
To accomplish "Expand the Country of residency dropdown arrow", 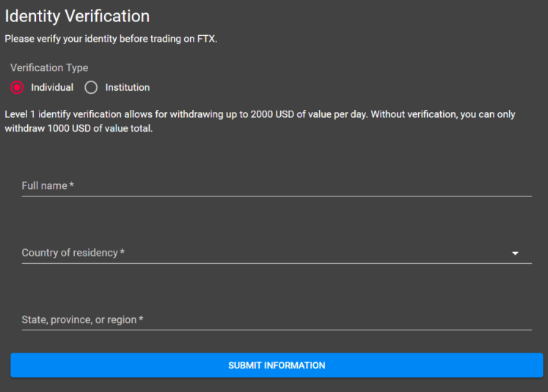I will tap(515, 254).
